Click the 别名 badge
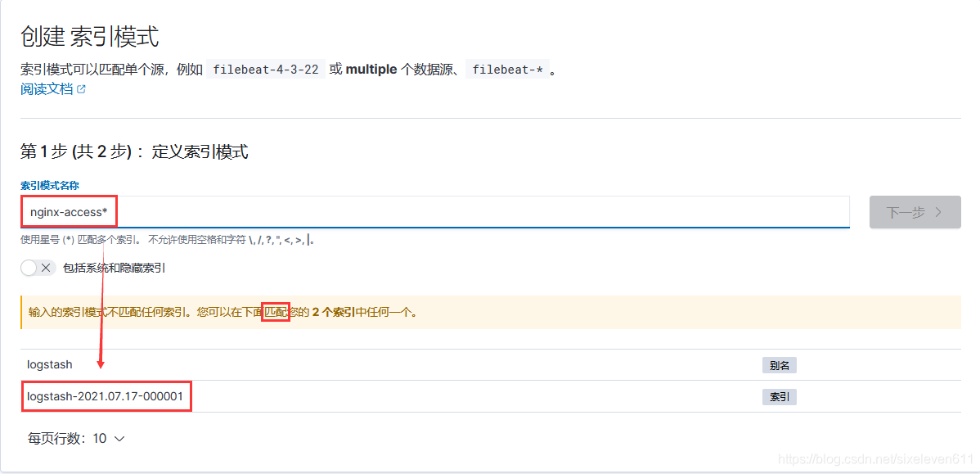Image resolution: width=980 pixels, height=474 pixels. pyautogui.click(x=780, y=365)
